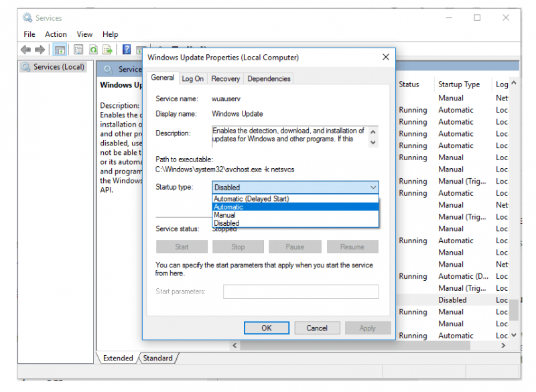
Task: Choose Automatic in the startup type list
Action: tap(295, 207)
